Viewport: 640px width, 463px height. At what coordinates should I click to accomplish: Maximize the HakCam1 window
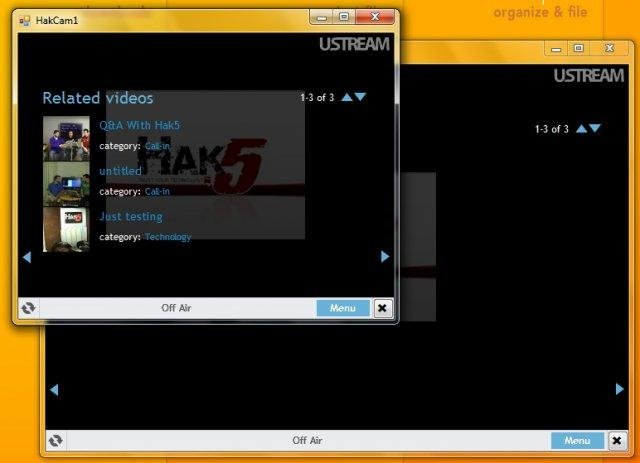344,17
